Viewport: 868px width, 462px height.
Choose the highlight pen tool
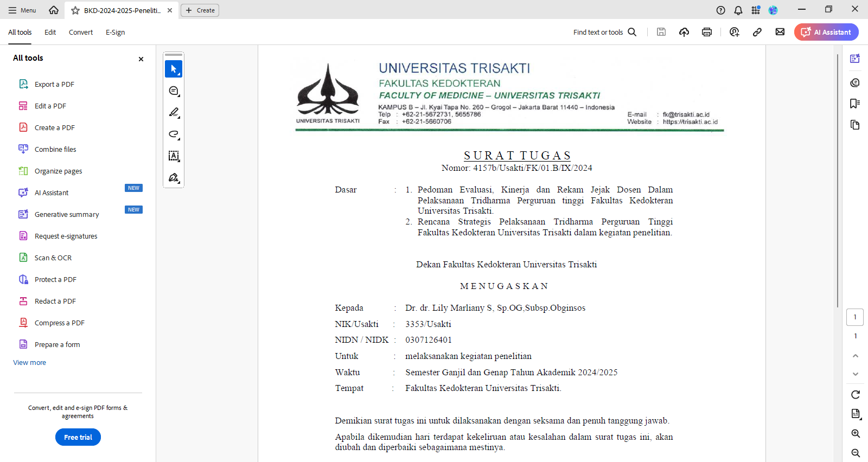tap(174, 113)
